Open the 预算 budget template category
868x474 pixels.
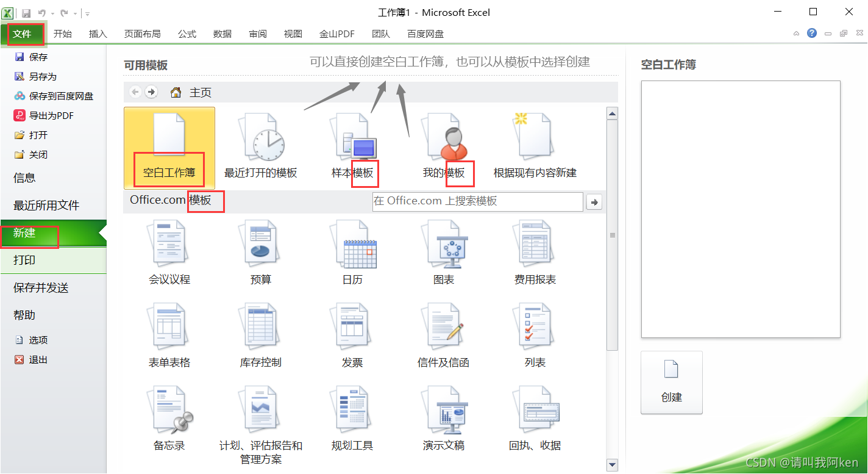(261, 253)
